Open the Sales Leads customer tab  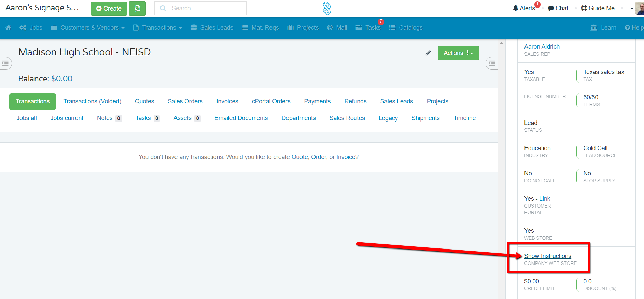click(397, 101)
